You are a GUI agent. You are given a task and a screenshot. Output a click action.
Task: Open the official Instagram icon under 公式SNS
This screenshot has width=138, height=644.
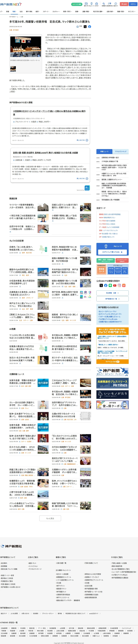[119, 285]
